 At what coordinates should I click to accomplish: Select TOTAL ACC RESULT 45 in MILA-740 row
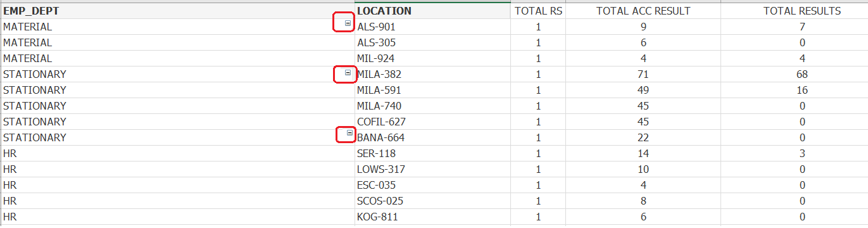643,106
